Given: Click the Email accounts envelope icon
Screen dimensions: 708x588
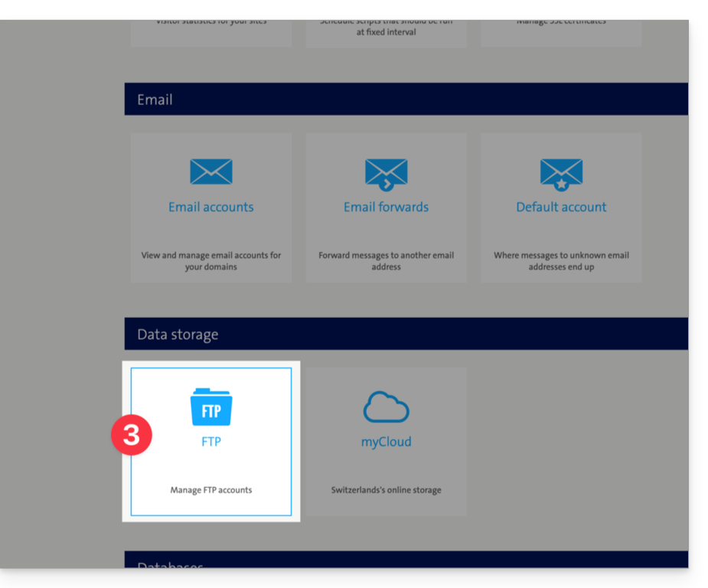Looking at the screenshot, I should (x=210, y=172).
